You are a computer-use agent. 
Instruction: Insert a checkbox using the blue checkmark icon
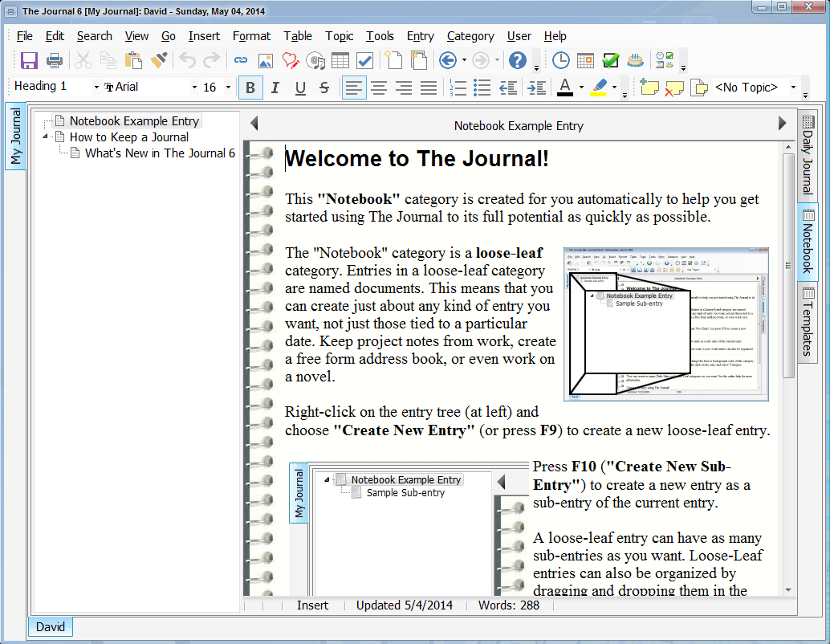click(365, 60)
